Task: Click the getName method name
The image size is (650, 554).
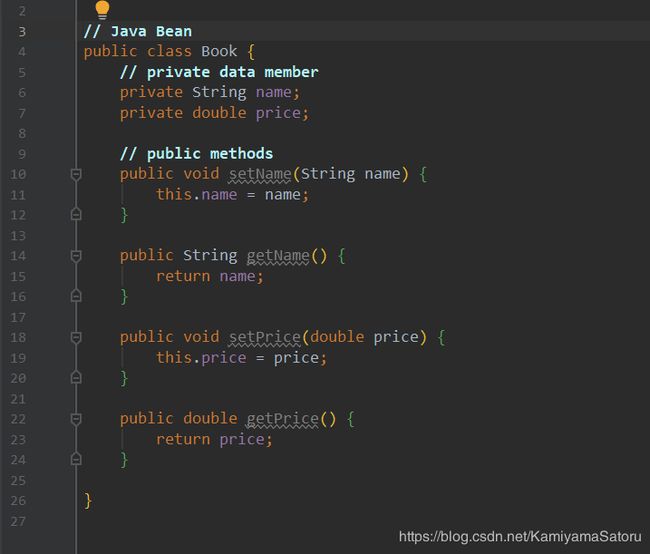Action: pos(278,256)
